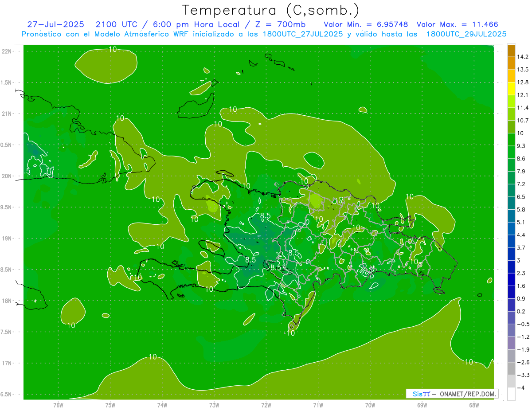Click the '73W' longitude axis label

(x=214, y=405)
